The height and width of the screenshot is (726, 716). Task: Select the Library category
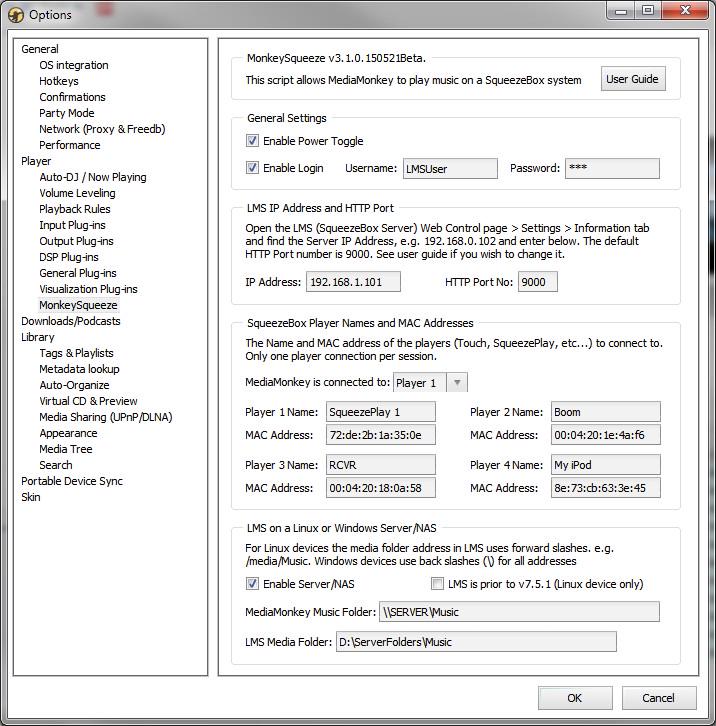click(x=38, y=337)
